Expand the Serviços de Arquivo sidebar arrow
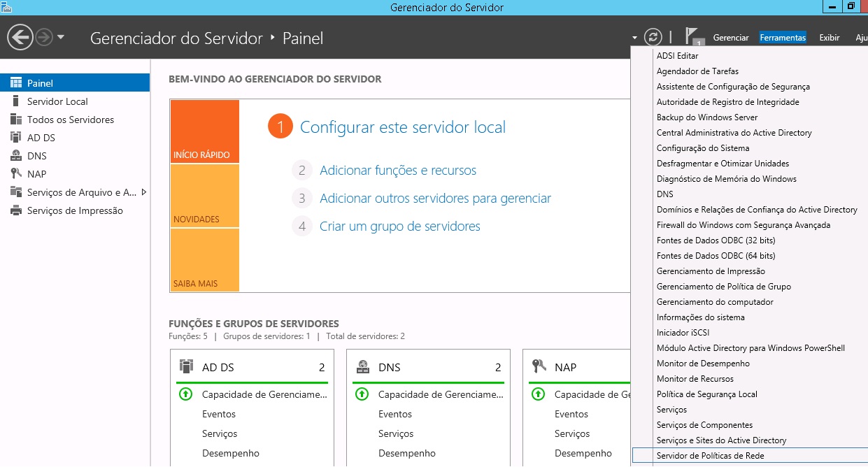 (x=143, y=192)
